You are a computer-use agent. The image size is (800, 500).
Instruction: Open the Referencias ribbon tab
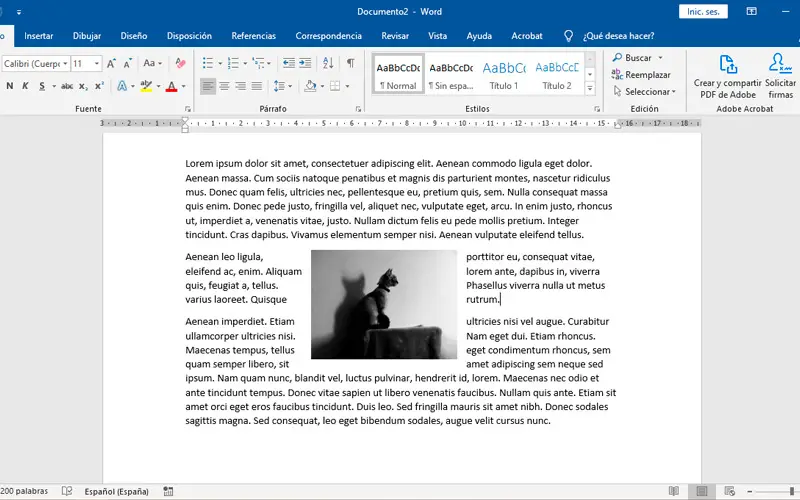click(253, 35)
